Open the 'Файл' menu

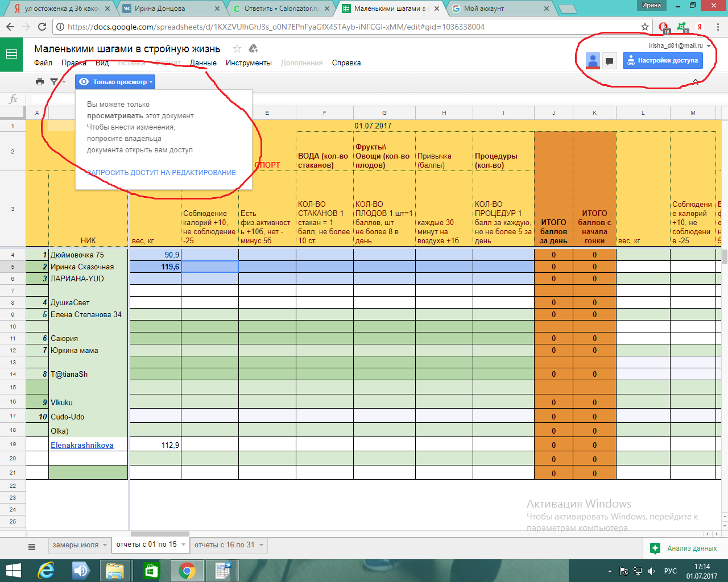(43, 63)
